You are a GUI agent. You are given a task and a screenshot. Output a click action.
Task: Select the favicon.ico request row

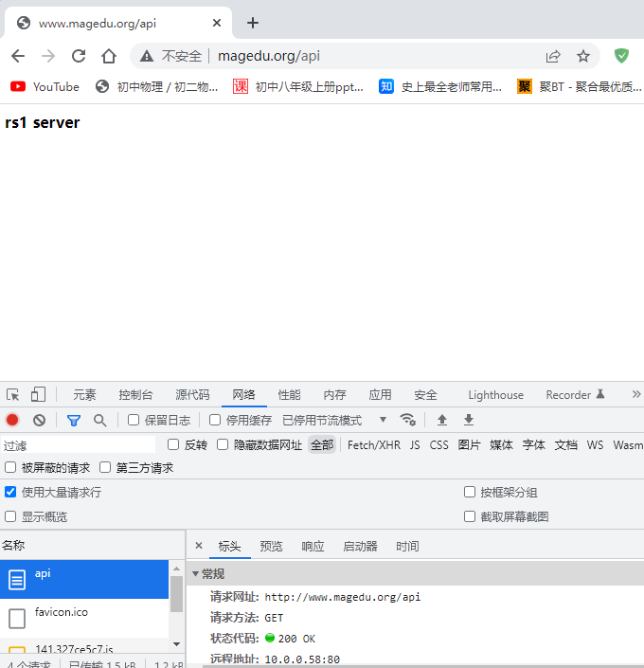point(84,618)
